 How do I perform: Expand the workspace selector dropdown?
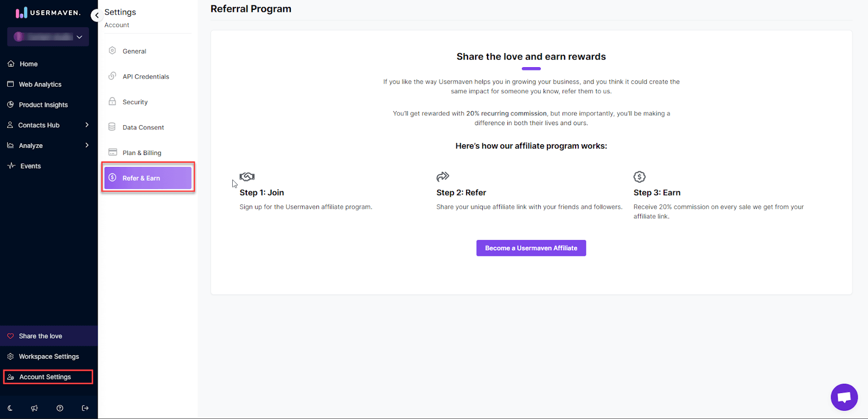coord(47,36)
